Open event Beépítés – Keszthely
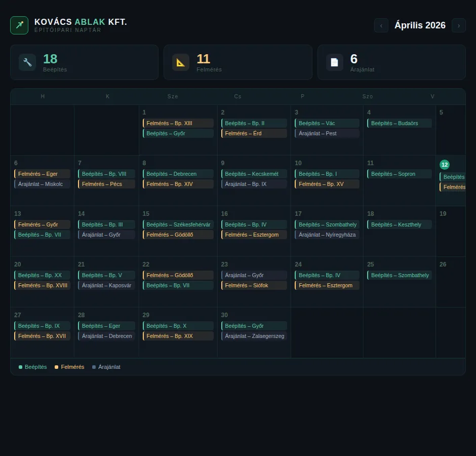 click(x=400, y=225)
